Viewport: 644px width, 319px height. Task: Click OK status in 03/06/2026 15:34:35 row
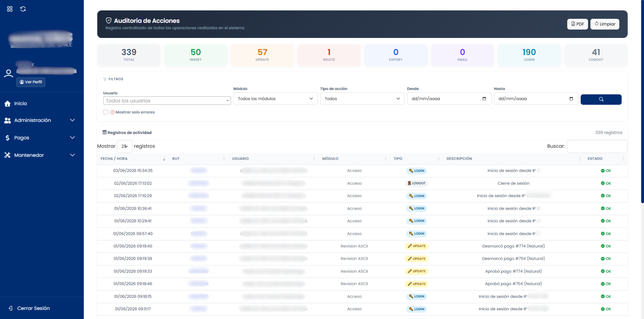606,171
